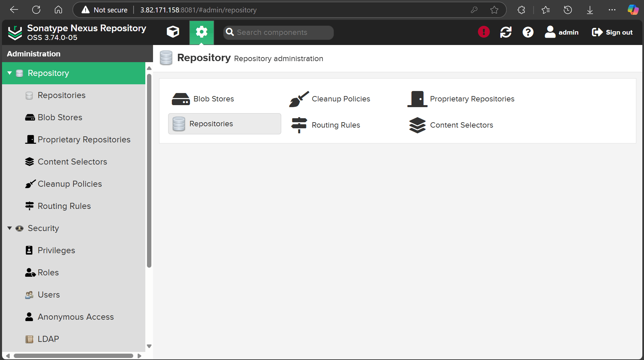Select the Administration gear icon
This screenshot has width=644, height=360.
coord(201,32)
